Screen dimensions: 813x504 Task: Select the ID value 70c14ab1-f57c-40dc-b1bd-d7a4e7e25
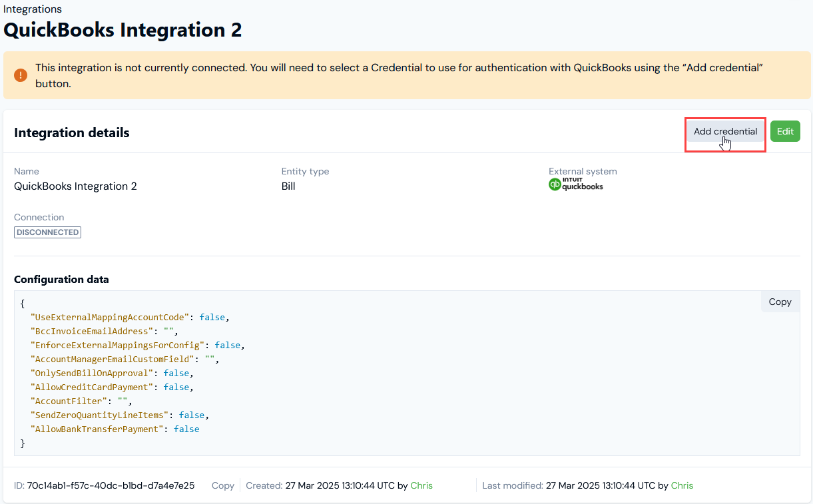click(x=111, y=485)
